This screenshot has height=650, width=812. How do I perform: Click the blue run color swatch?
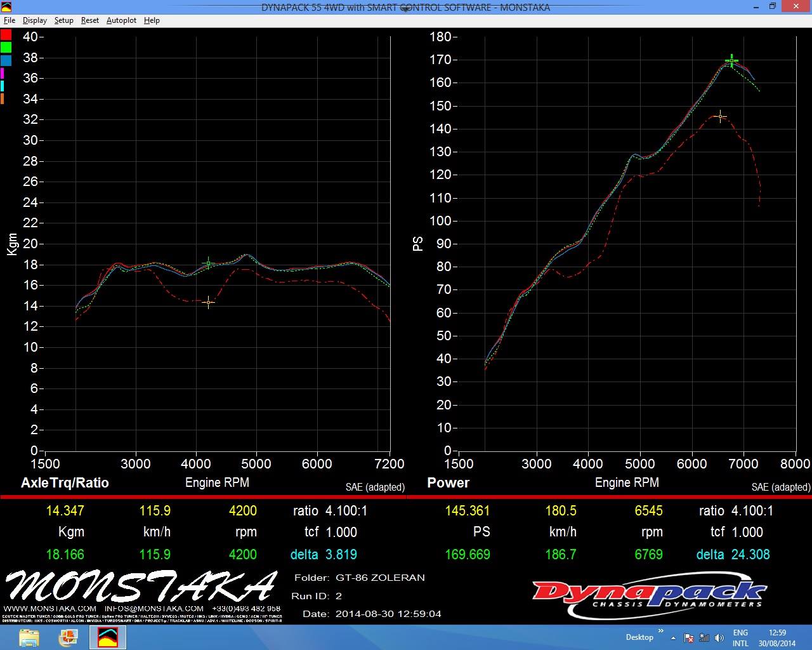pyautogui.click(x=6, y=60)
